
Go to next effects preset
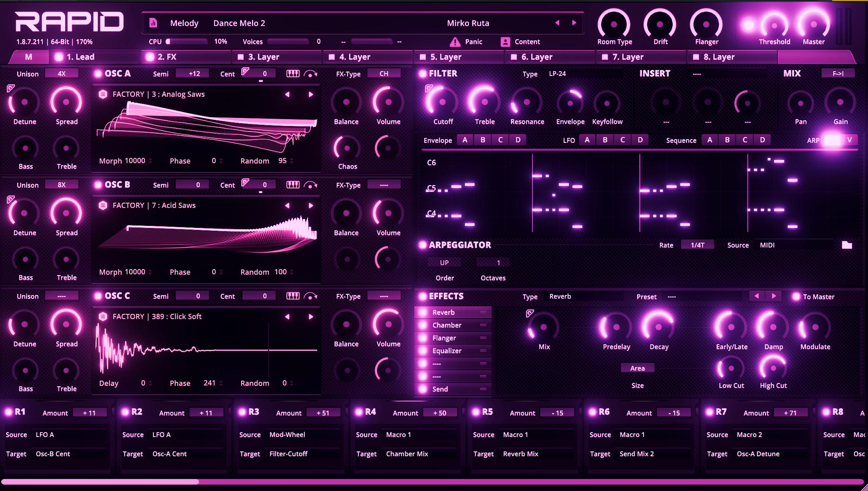774,296
